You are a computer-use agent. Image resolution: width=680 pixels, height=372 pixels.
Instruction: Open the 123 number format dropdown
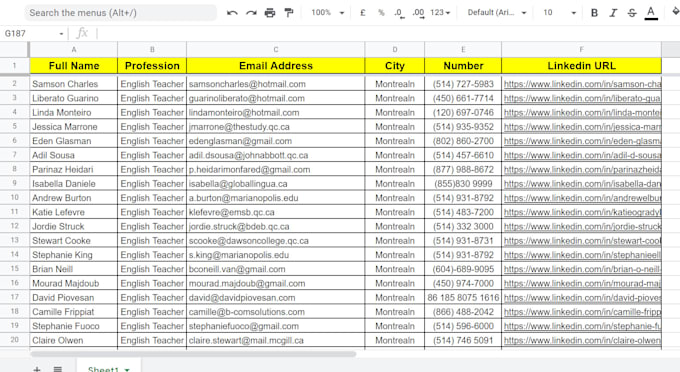click(440, 13)
